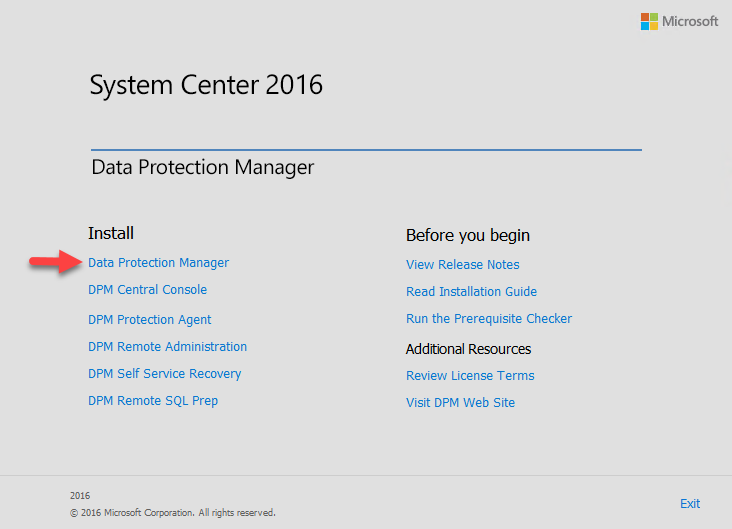Start DPM Remote SQL Prep
The height and width of the screenshot is (529, 732).
(x=153, y=401)
